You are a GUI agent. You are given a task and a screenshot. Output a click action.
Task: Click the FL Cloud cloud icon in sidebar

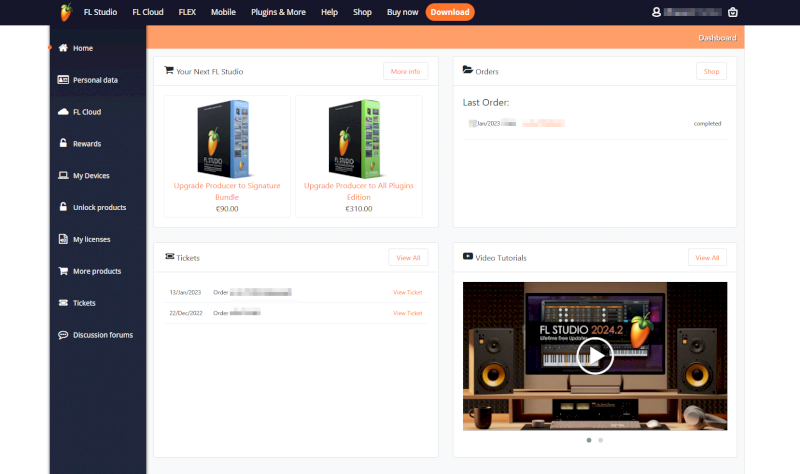(63, 111)
